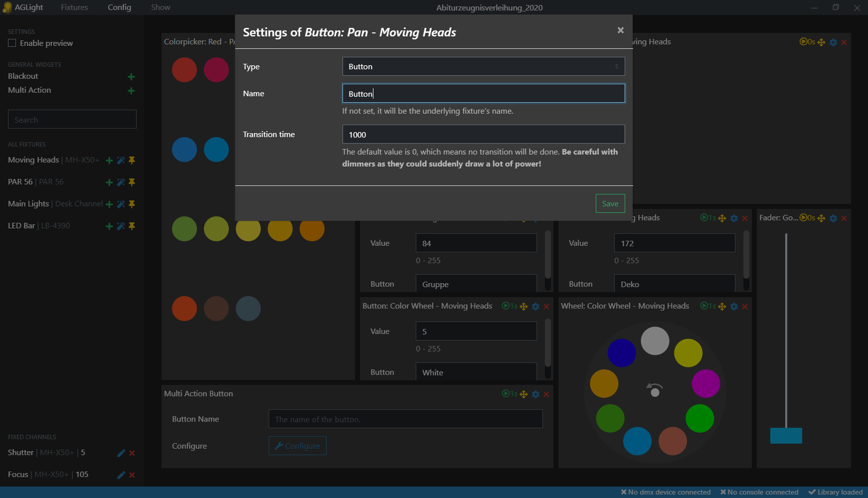Click the Value field showing 172
868x498 pixels.
tap(675, 243)
